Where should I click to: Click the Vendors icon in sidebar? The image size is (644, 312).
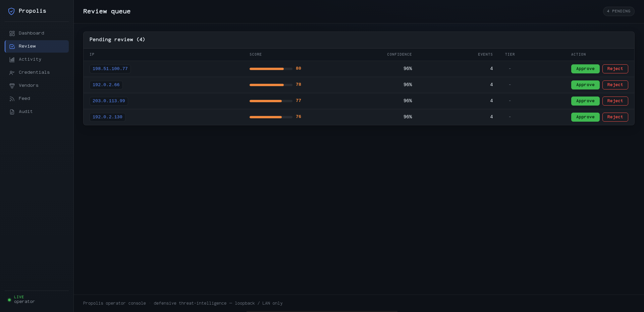coord(12,86)
